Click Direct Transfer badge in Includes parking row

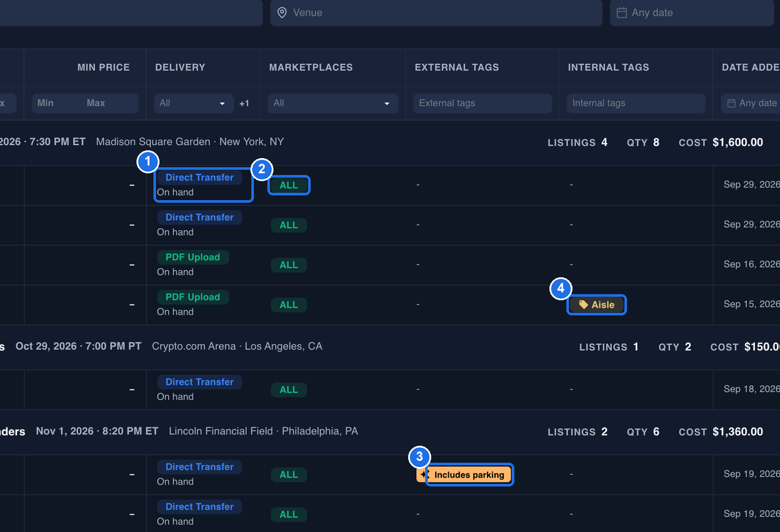tap(199, 467)
